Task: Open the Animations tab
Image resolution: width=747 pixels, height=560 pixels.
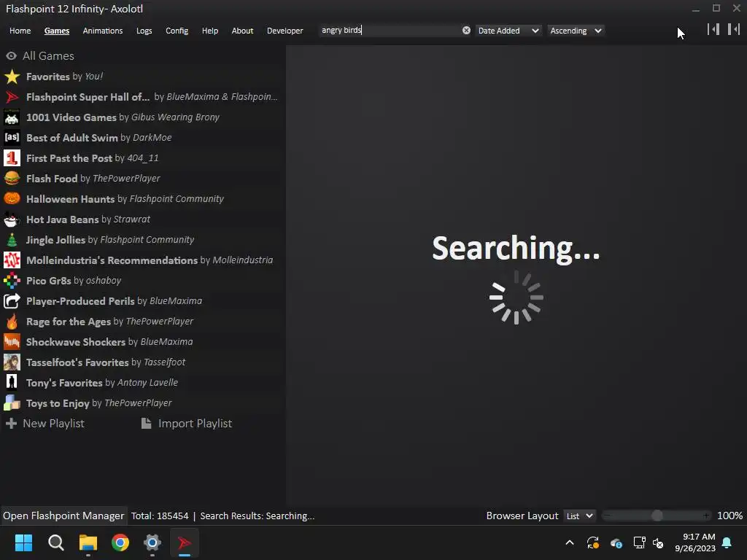Action: pos(103,31)
